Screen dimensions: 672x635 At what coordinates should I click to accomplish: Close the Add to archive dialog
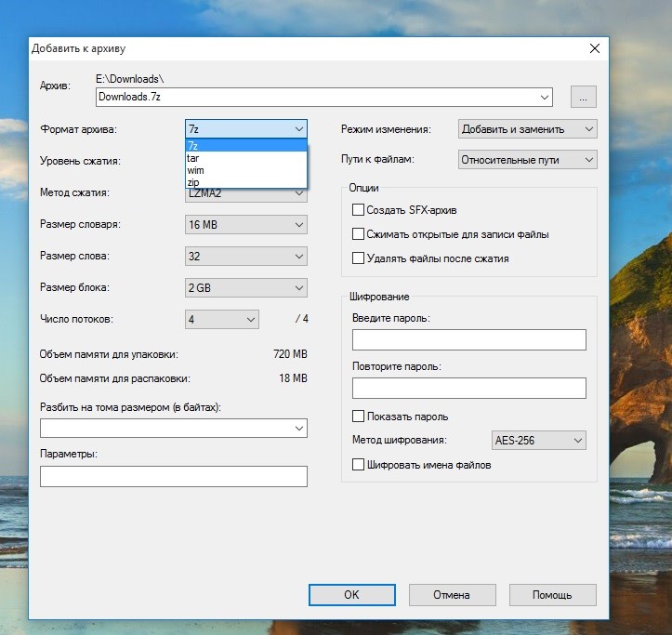coord(594,47)
